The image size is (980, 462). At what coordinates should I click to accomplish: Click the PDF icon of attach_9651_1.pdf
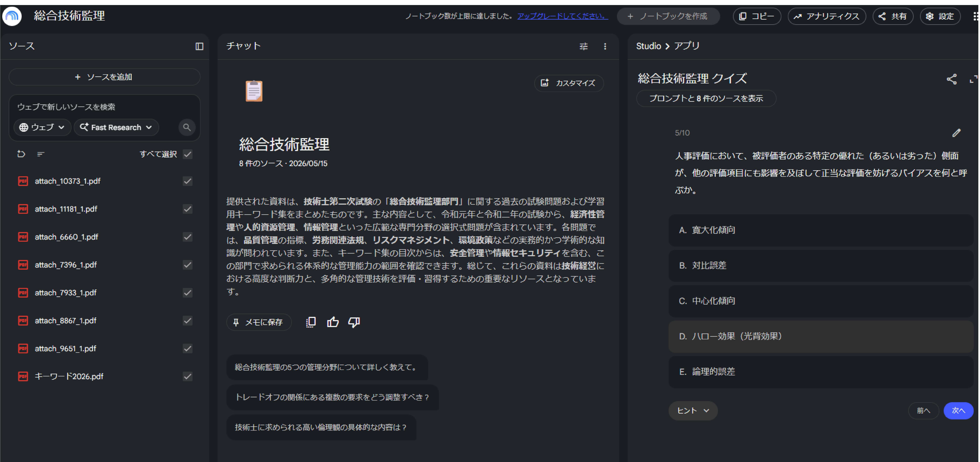pyautogui.click(x=23, y=349)
